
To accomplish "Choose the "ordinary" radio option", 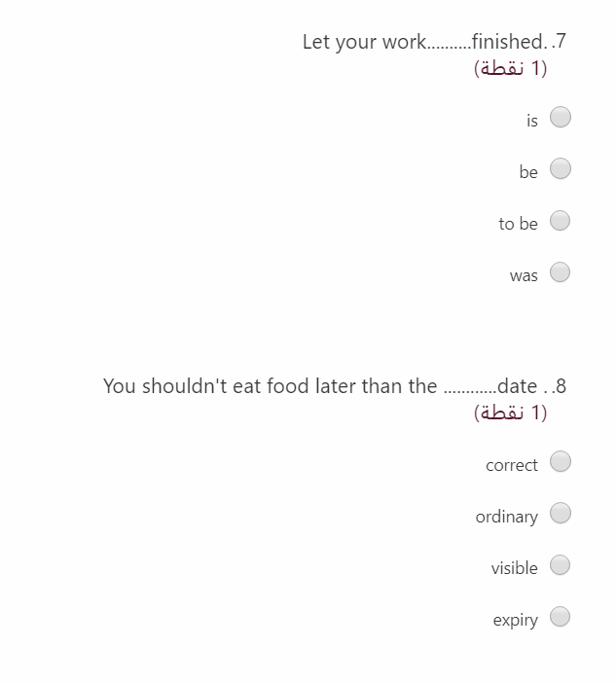I will (x=561, y=513).
